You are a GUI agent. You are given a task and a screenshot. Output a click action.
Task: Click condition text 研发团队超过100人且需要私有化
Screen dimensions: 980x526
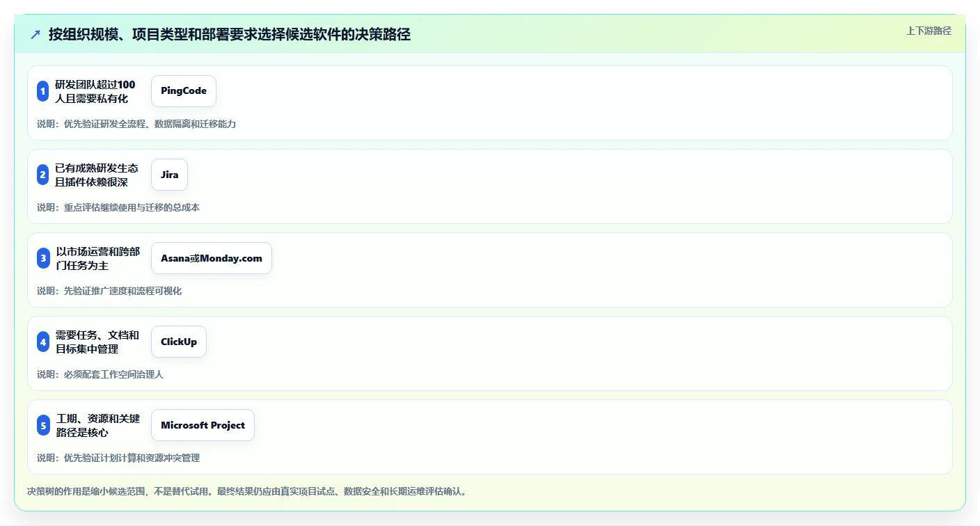[95, 91]
